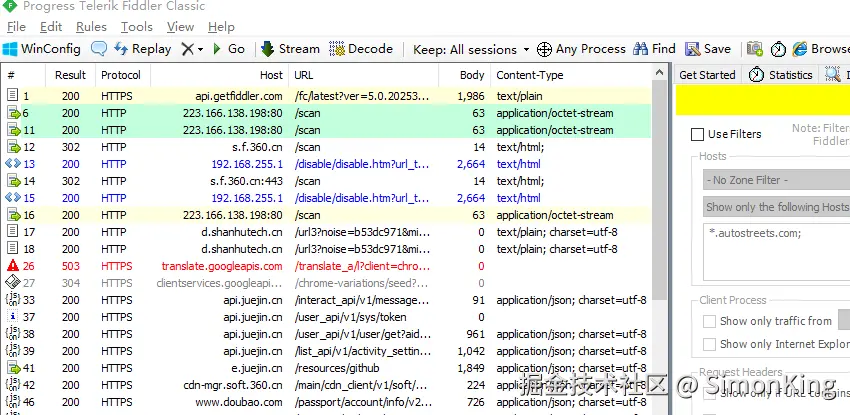
Task: Select session 37 info icon
Action: (x=12, y=316)
